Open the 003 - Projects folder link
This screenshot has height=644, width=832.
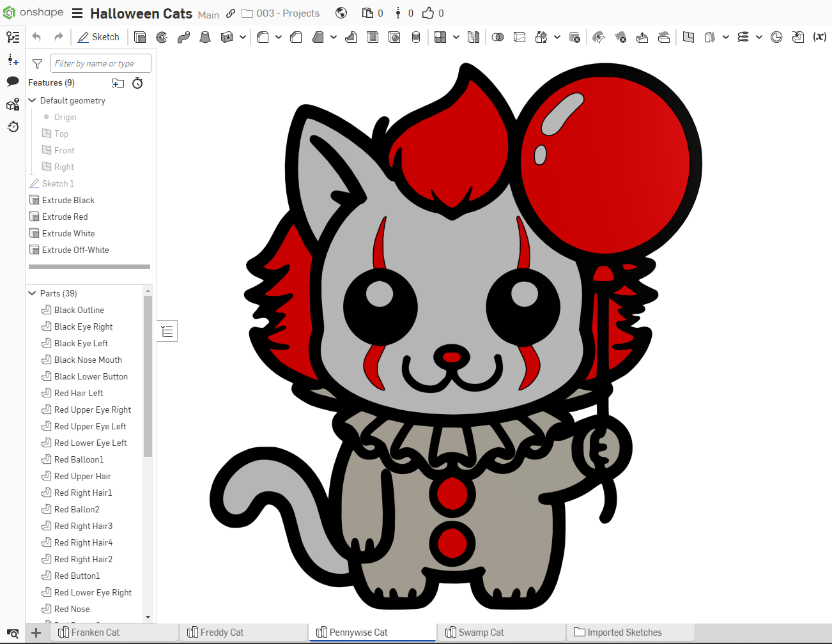(281, 13)
